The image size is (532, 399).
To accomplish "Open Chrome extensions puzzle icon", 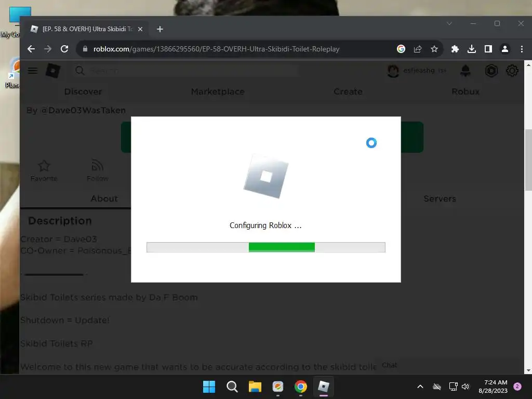I will (455, 49).
